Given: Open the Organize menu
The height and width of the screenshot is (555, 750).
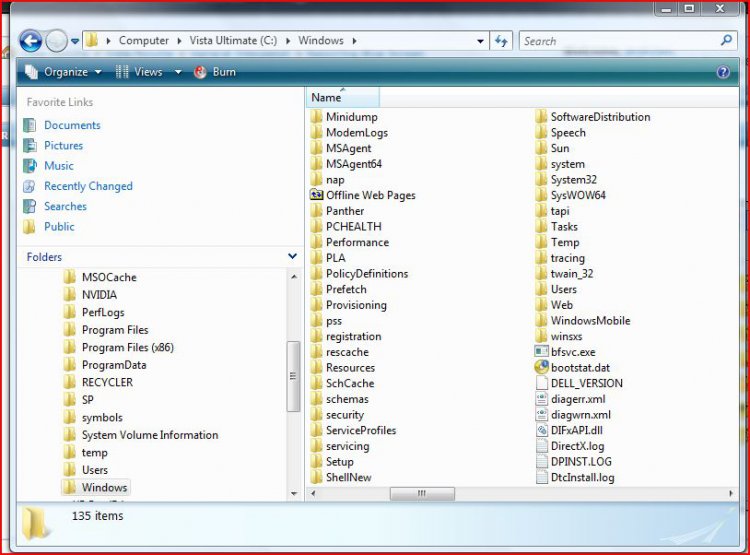Looking at the screenshot, I should point(64,72).
